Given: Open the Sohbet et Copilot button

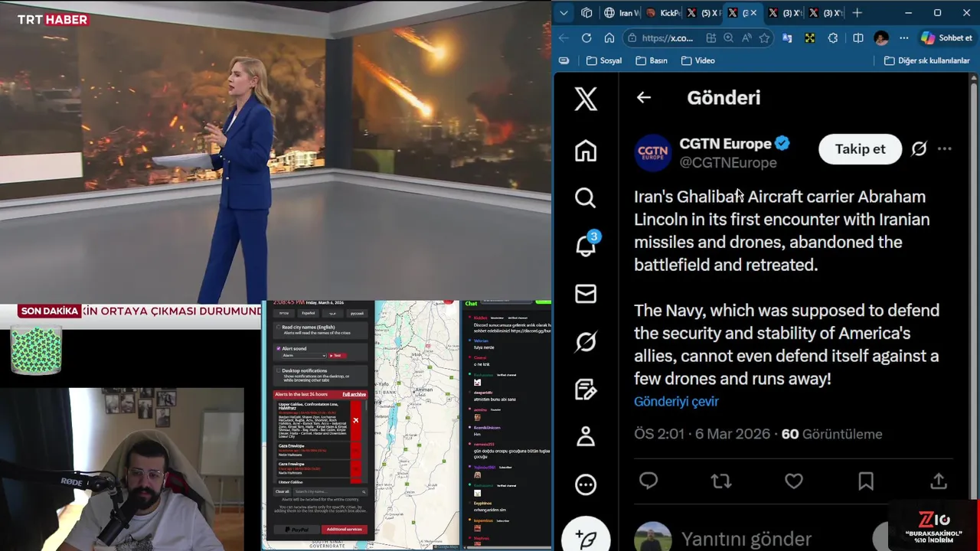Looking at the screenshot, I should pyautogui.click(x=946, y=37).
